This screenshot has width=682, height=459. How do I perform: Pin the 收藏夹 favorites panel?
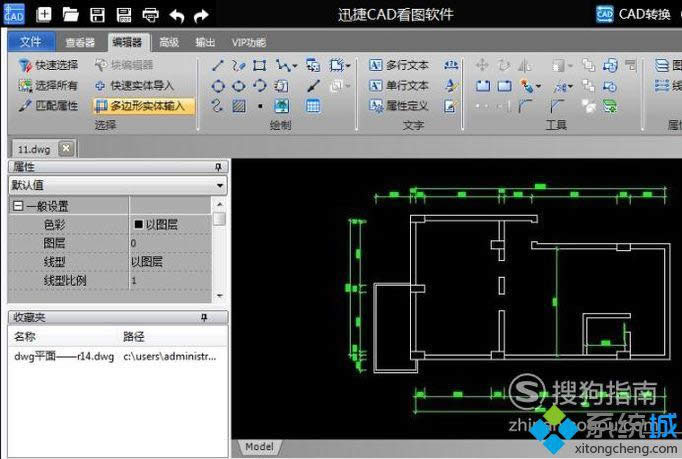(204, 318)
